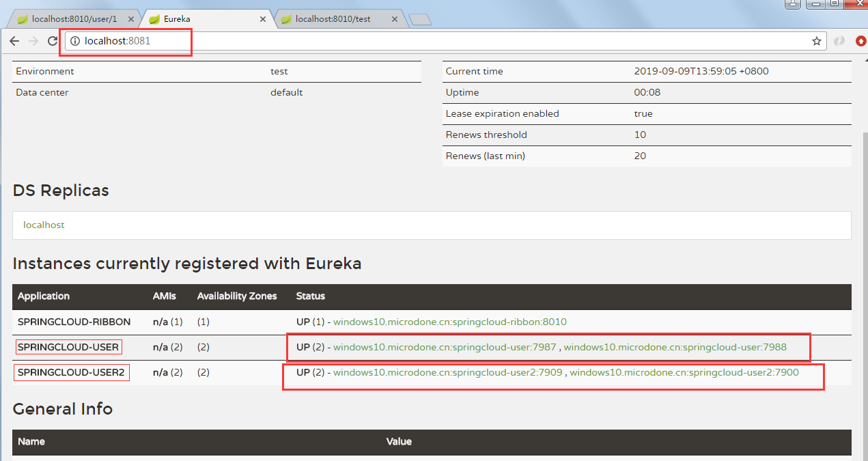Click the n/a (1) AMIs cell for SPRINGCLOUD-RIBBON
868x461 pixels.
tap(168, 322)
